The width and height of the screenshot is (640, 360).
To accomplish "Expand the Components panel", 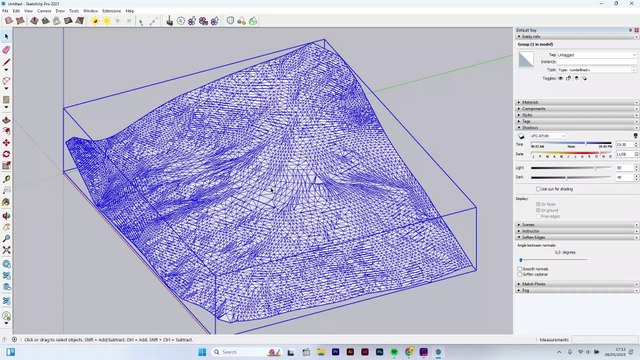I will pyautogui.click(x=576, y=109).
